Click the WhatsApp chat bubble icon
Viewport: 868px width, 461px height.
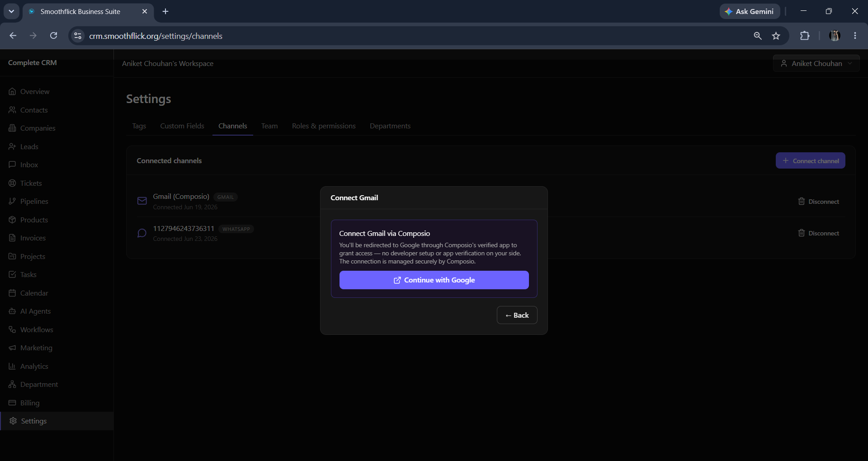(x=142, y=233)
